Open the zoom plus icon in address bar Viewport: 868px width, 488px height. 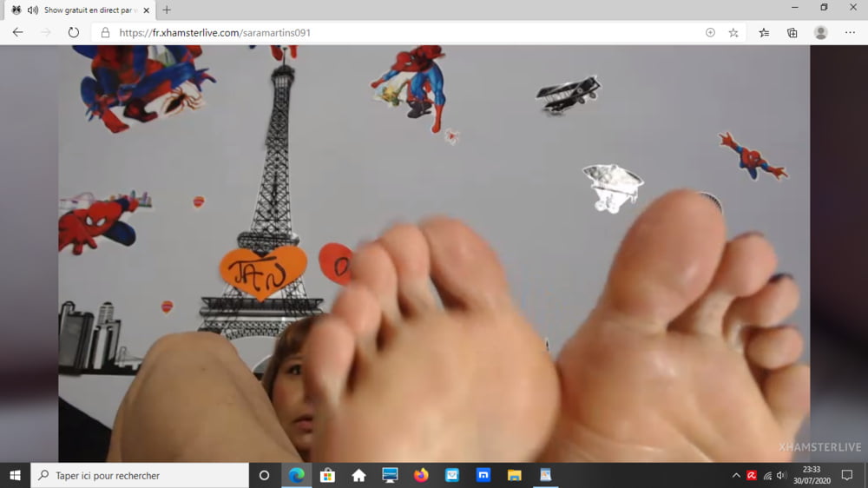click(x=710, y=33)
